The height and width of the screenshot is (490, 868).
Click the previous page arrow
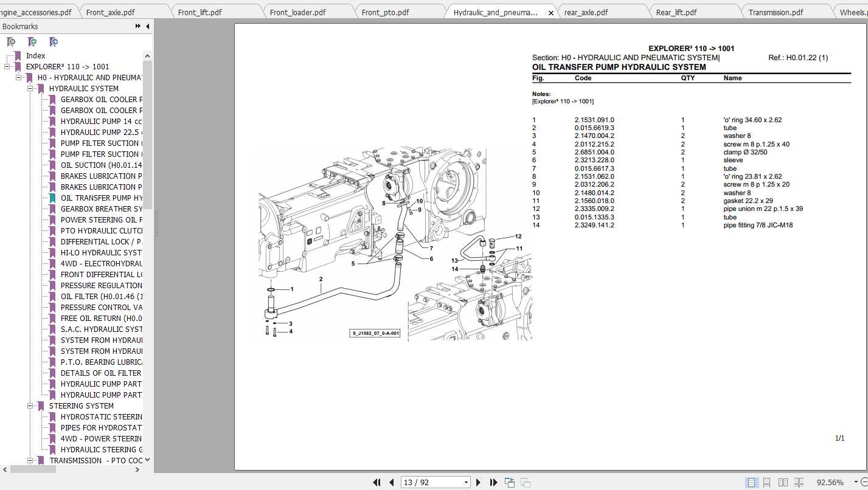pos(391,482)
